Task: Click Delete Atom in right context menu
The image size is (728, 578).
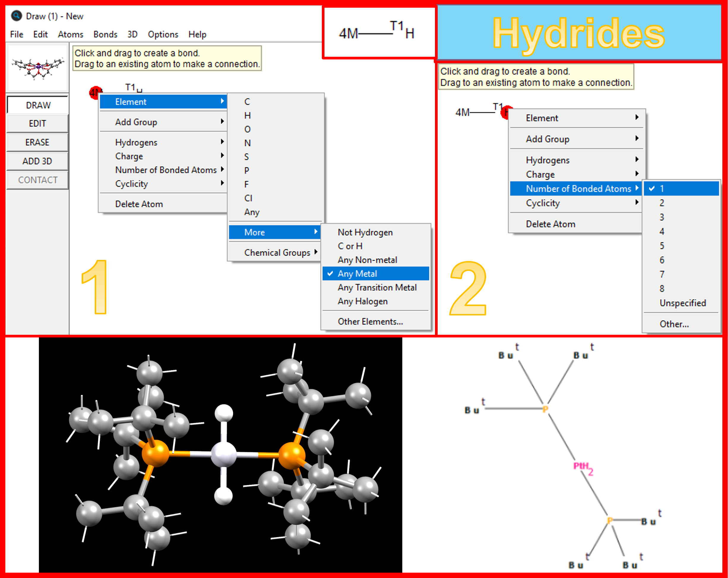Action: click(x=550, y=224)
